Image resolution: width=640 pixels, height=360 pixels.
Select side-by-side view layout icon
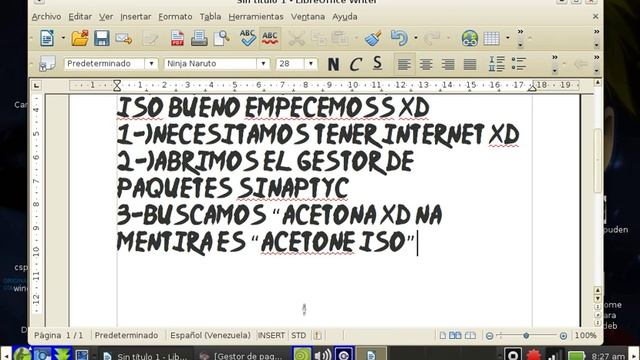coord(455,336)
